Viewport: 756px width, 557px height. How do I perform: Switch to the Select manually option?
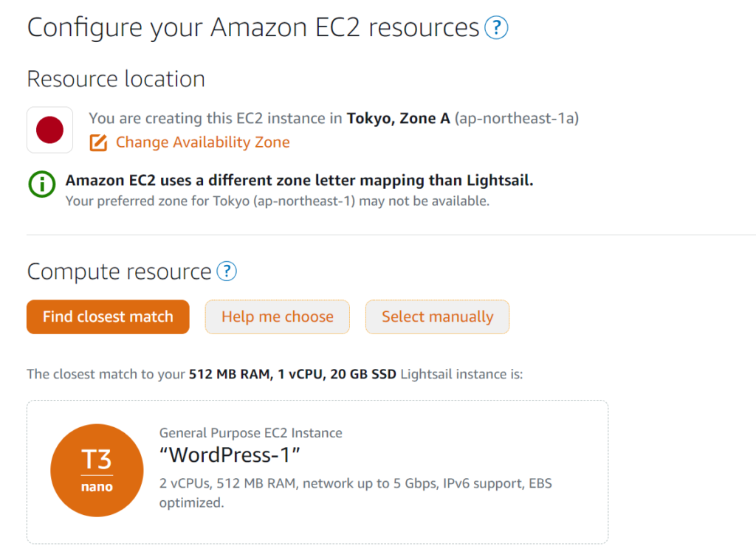pos(437,316)
